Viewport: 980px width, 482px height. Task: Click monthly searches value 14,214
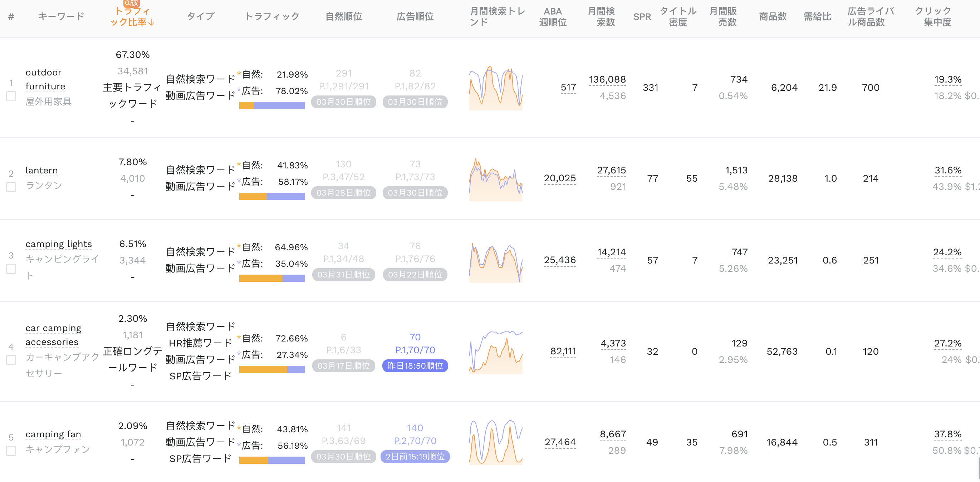(612, 252)
